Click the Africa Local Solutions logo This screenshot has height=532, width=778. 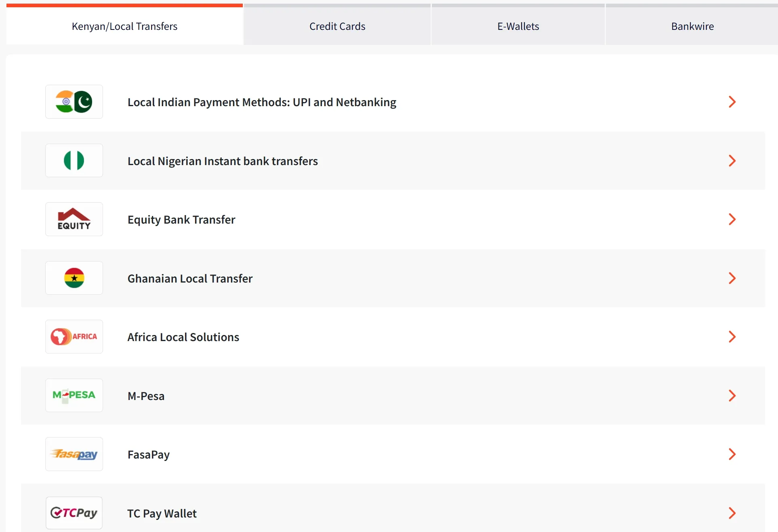[x=74, y=337]
